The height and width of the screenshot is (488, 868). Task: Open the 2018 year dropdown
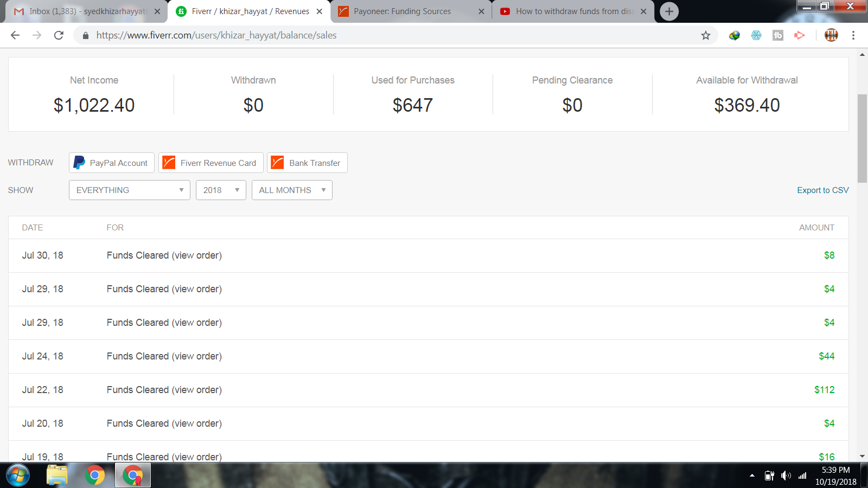(221, 190)
